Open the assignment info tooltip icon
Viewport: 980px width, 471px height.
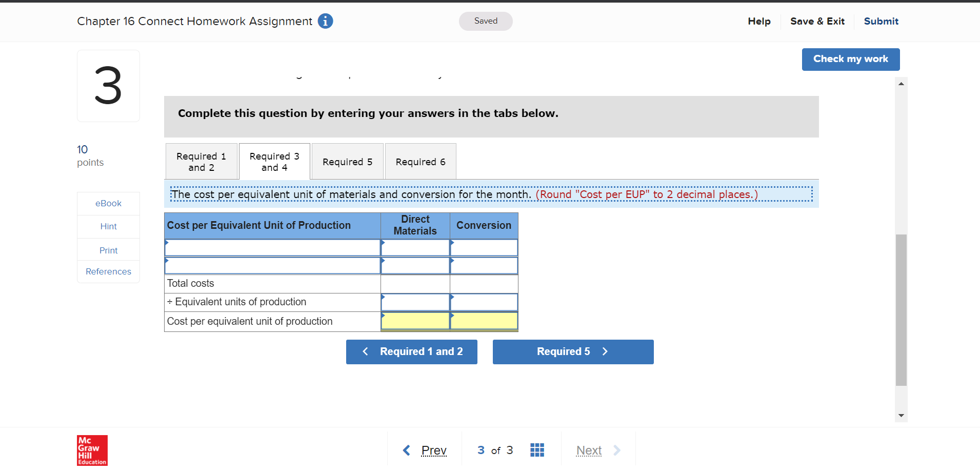[x=325, y=21]
